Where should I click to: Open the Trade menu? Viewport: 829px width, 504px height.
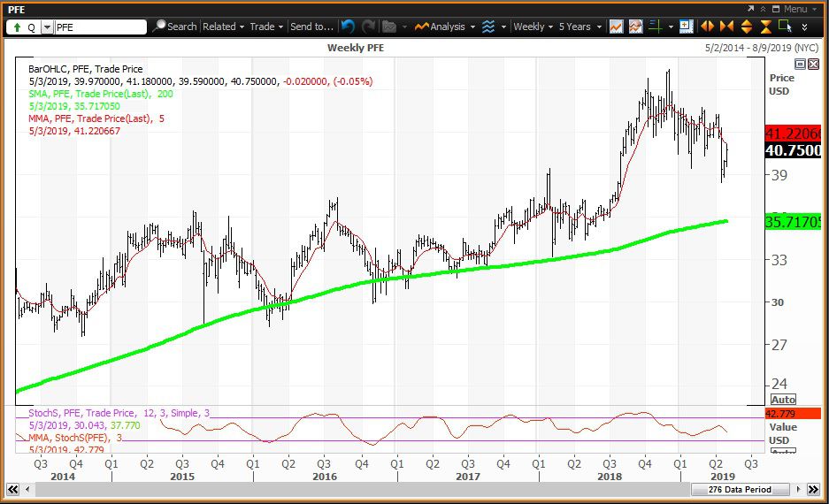[x=266, y=27]
